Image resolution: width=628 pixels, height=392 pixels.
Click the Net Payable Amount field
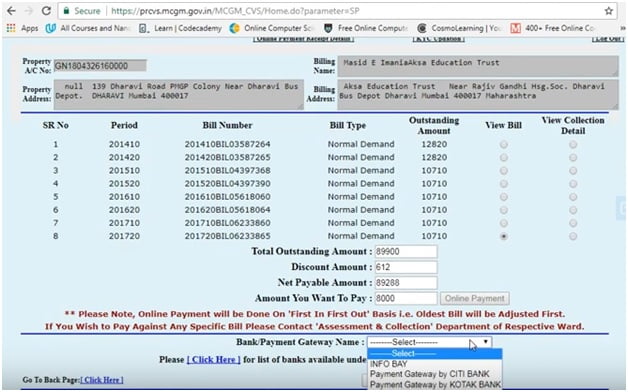coord(406,283)
